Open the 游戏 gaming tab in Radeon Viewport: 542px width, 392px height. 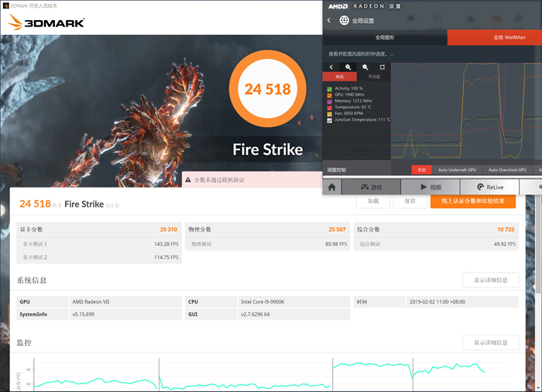coord(371,187)
